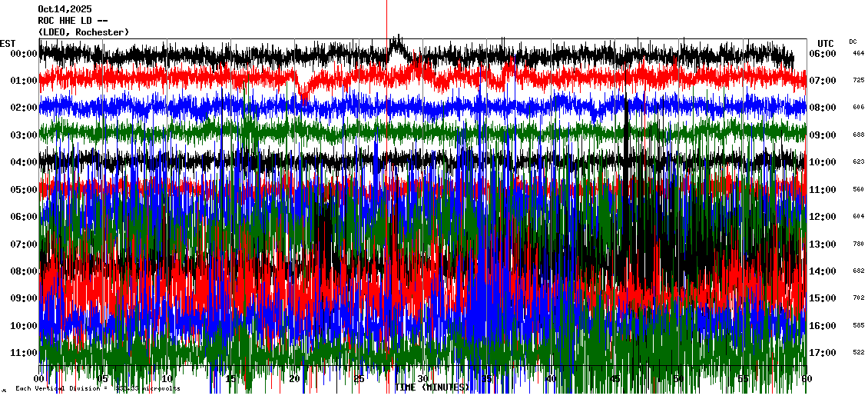Click the 60 minute tick on time axis

pyautogui.click(x=804, y=379)
